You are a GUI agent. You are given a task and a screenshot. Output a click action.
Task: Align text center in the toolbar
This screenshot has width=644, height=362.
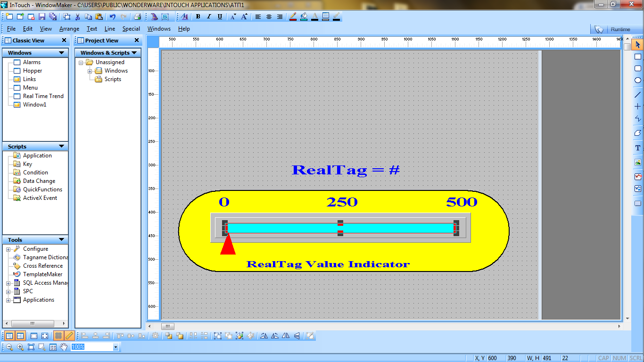[x=269, y=16]
